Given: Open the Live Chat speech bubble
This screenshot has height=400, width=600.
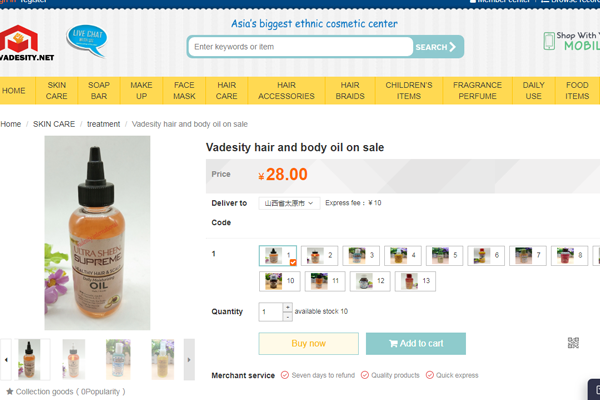Looking at the screenshot, I should [x=86, y=40].
